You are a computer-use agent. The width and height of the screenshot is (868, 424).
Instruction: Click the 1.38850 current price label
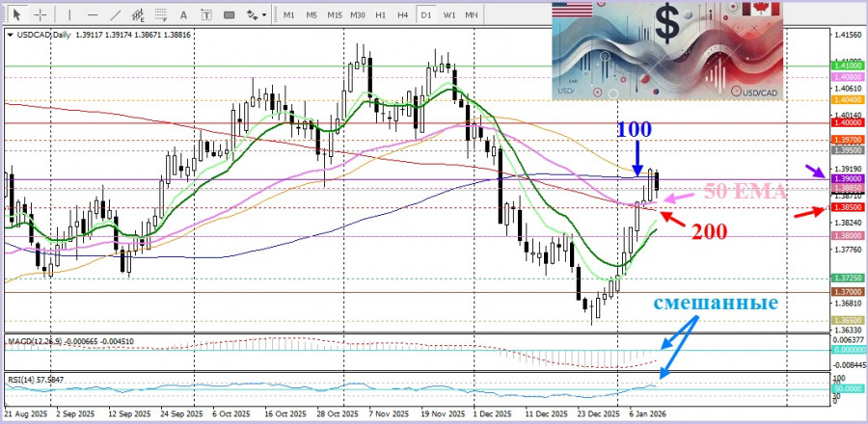(x=848, y=188)
